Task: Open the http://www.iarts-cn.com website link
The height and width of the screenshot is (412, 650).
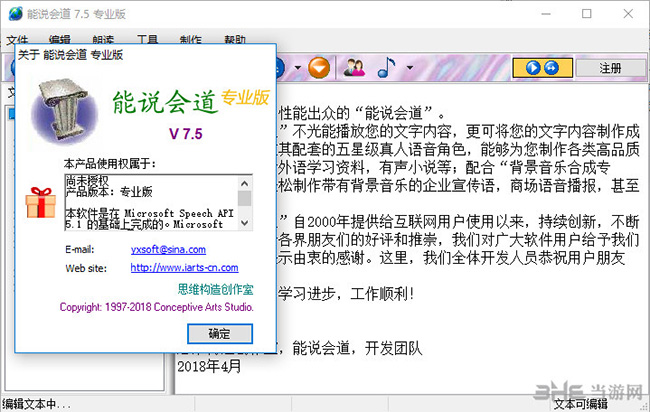Action: point(184,268)
